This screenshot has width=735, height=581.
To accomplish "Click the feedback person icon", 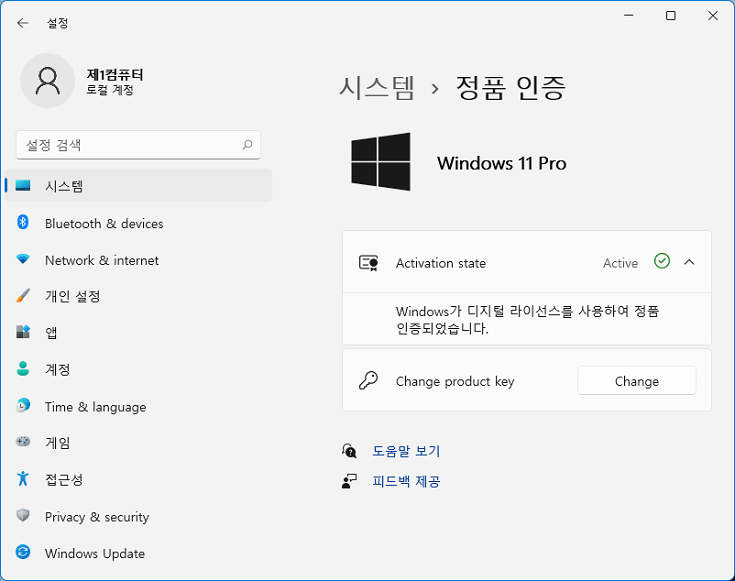I will pyautogui.click(x=350, y=481).
